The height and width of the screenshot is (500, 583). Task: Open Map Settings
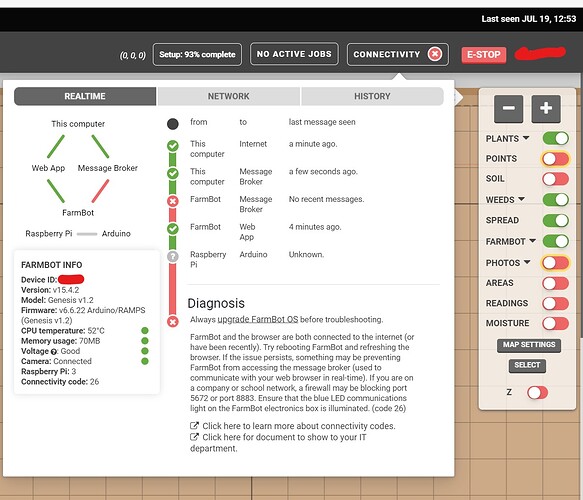pos(529,345)
